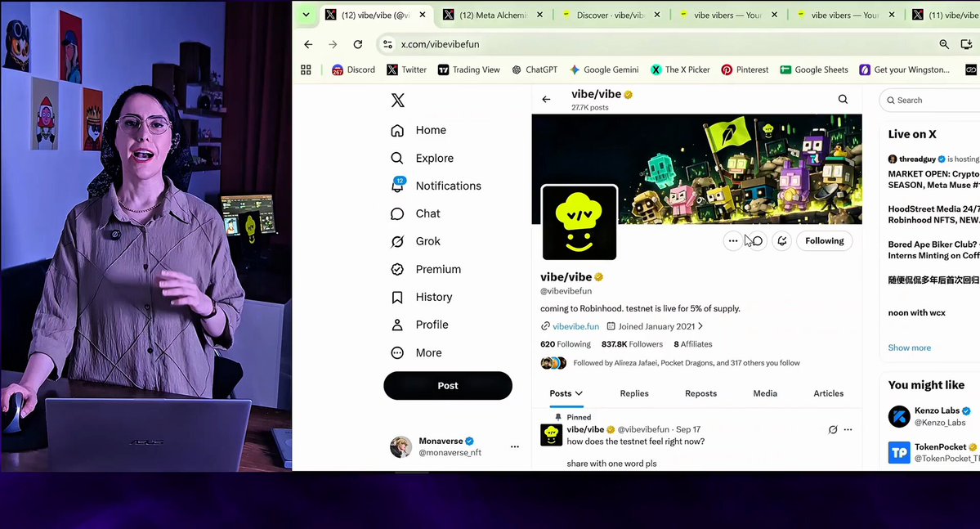Click the Premium sidebar icon
Screen dimensions: 980x529
[x=397, y=270]
